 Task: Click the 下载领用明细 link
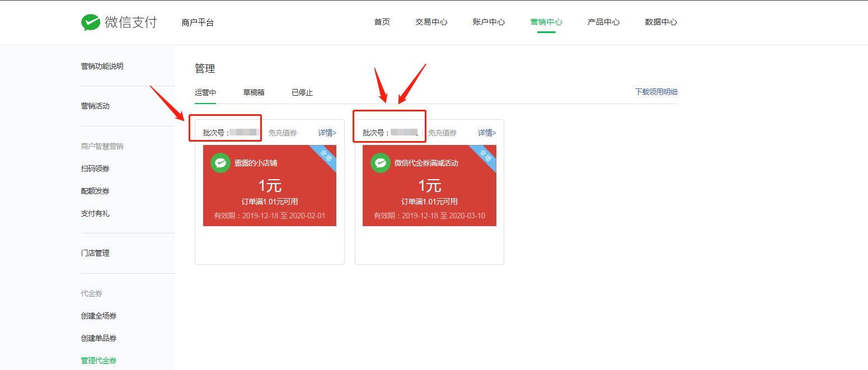tap(656, 92)
